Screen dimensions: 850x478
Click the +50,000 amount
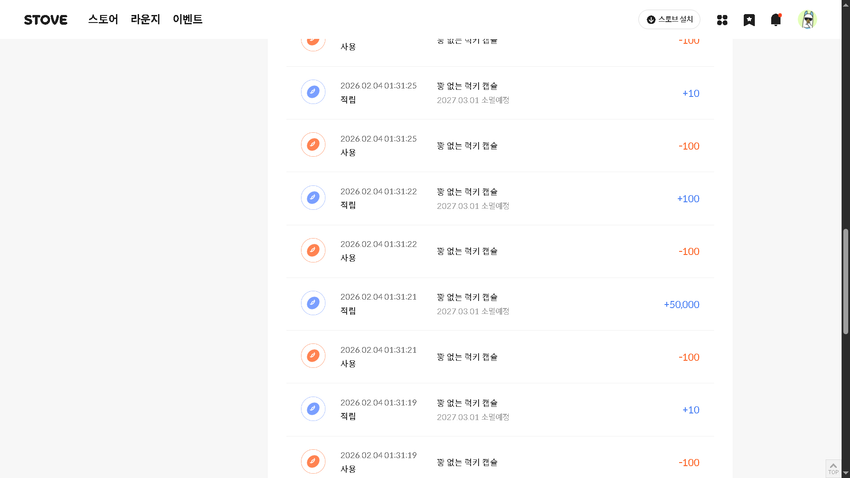click(x=681, y=304)
